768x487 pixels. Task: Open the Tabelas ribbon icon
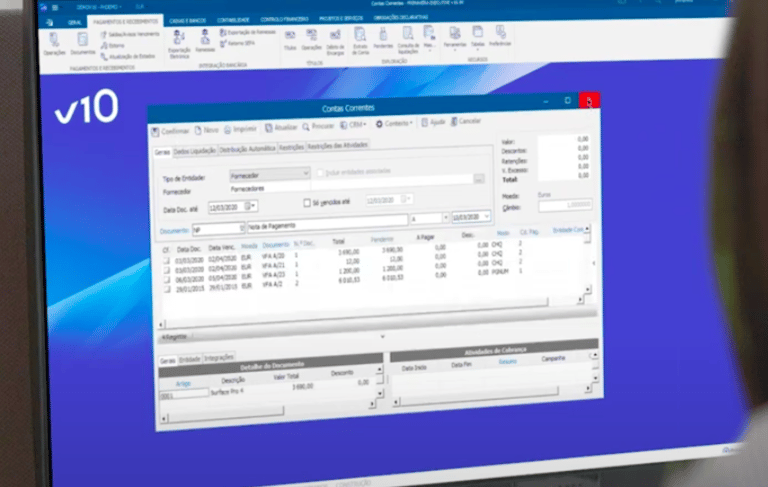(x=478, y=36)
